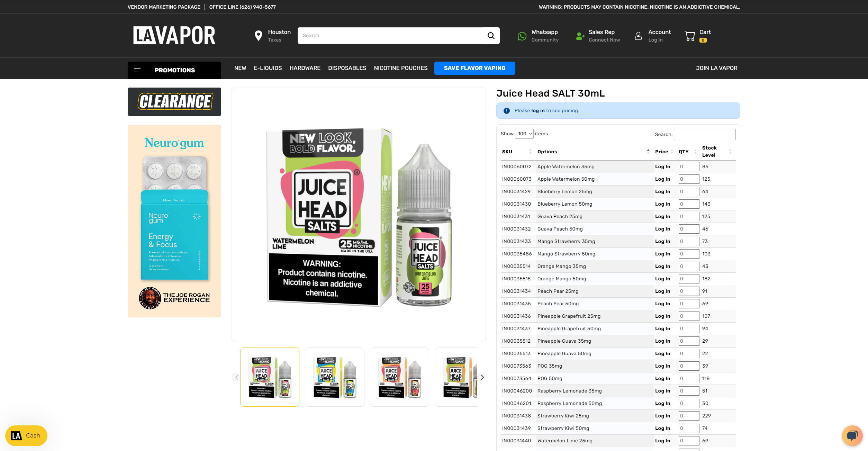
Task: Click VENDOR MARKETING PACKAGE link
Action: (x=164, y=7)
